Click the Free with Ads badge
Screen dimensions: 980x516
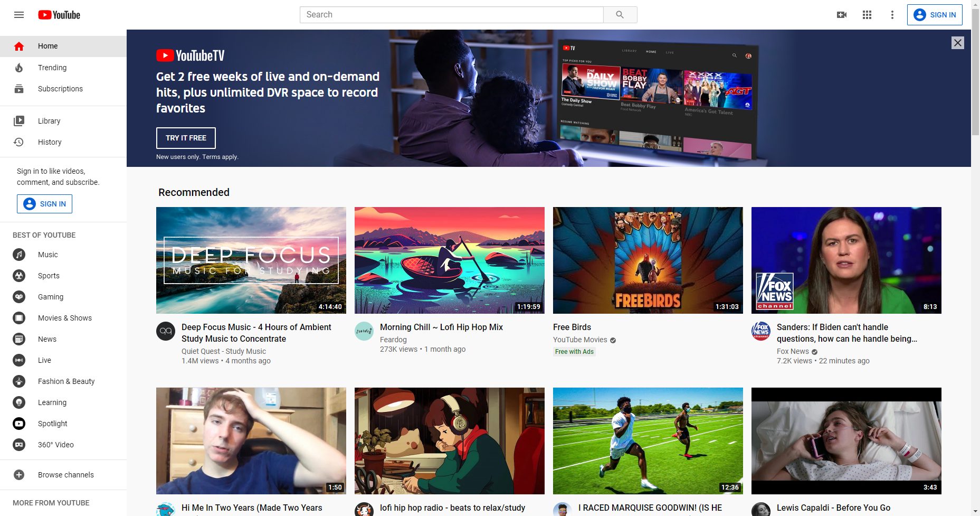point(574,352)
